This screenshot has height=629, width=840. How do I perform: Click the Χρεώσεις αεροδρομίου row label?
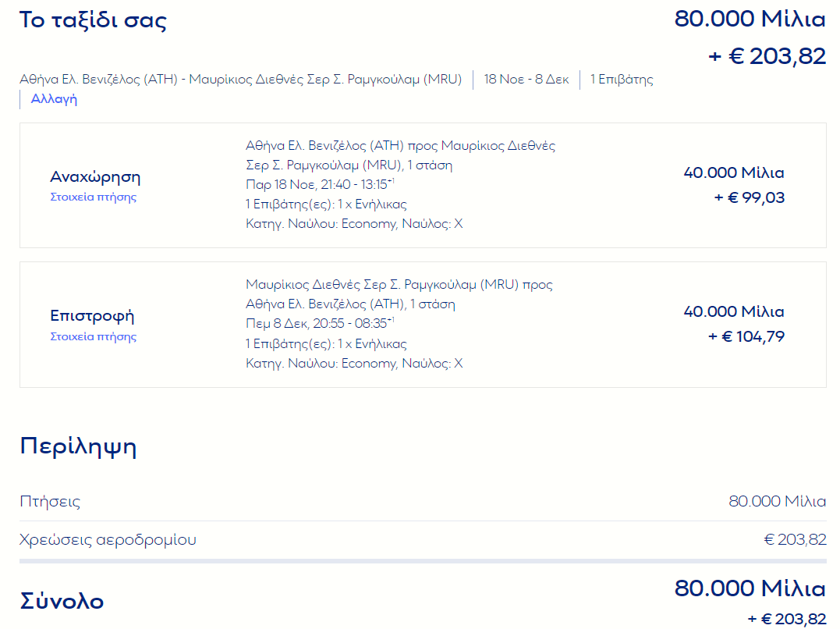coord(108,539)
